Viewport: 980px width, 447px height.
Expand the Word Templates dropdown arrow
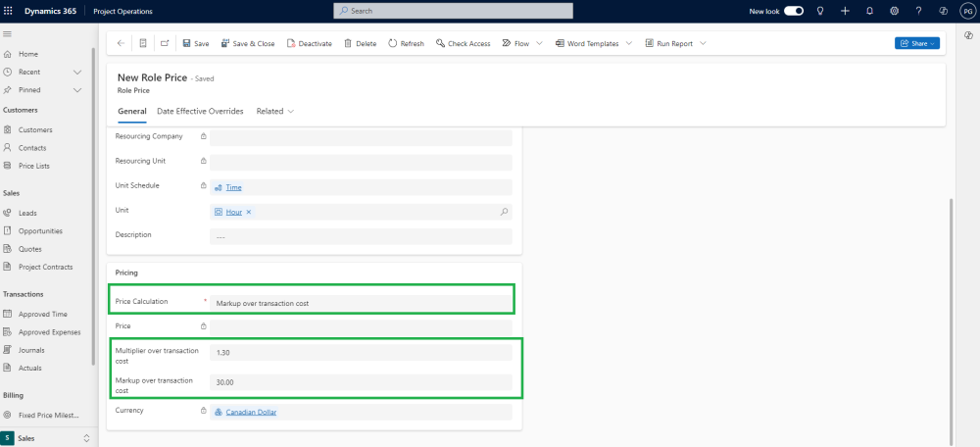point(629,43)
